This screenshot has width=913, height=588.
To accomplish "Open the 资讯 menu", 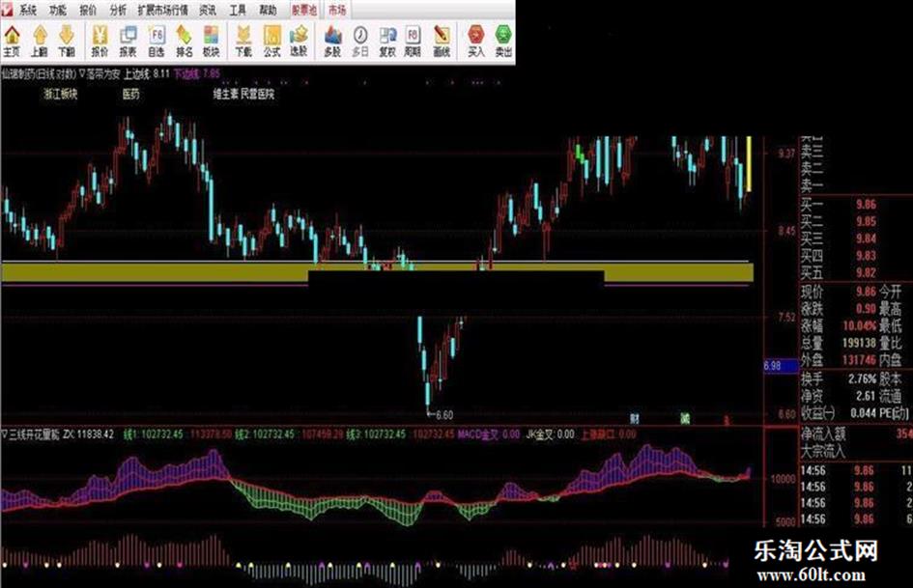I will point(208,10).
